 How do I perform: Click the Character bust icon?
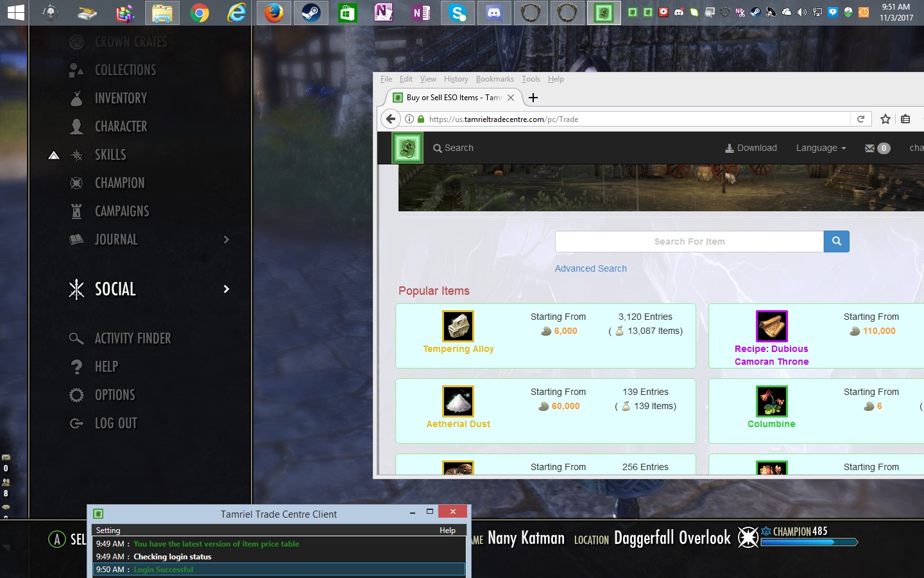76,127
